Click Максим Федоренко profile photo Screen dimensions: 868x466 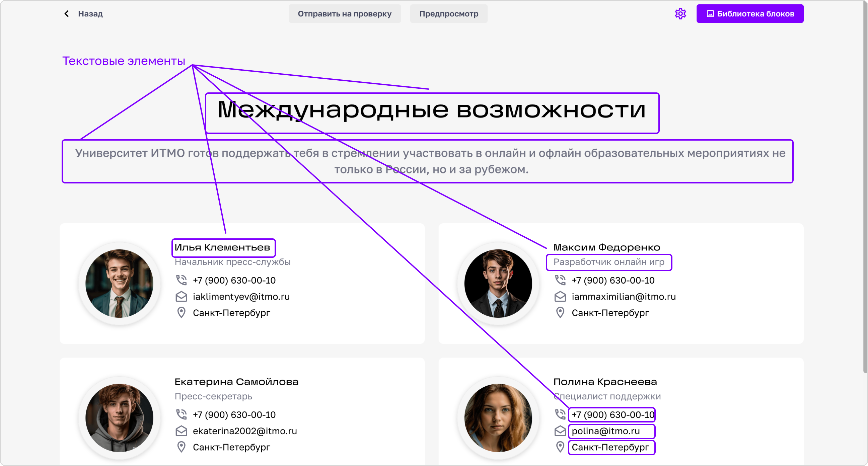[x=498, y=283]
